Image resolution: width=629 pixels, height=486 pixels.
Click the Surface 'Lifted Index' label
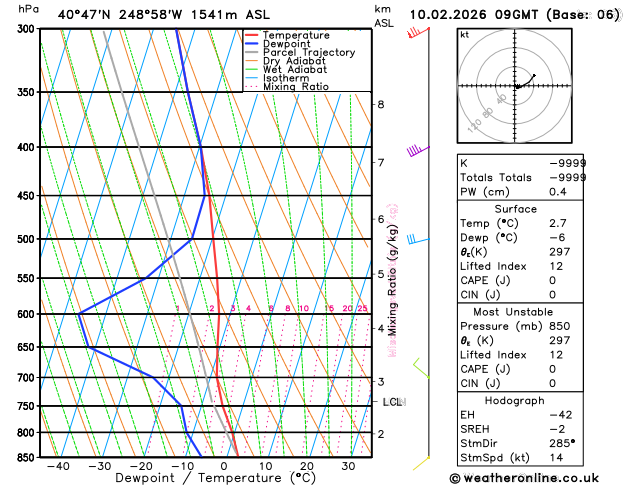[x=493, y=266]
